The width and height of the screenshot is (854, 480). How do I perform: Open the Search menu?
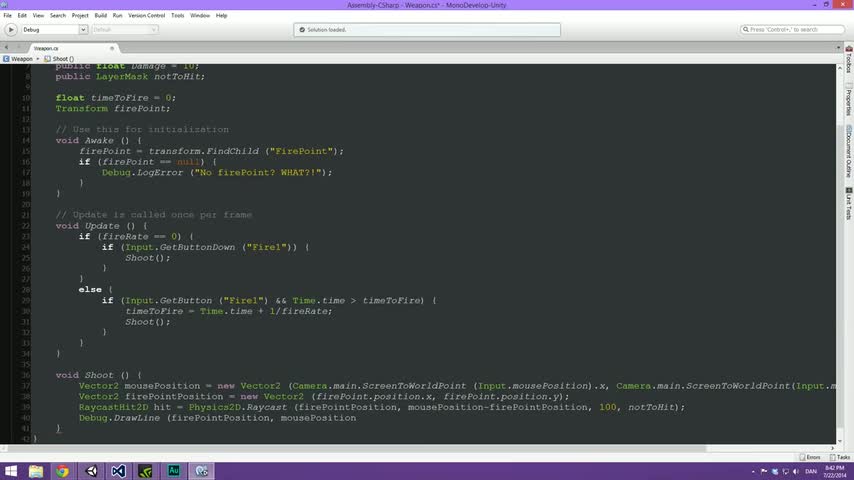58,16
